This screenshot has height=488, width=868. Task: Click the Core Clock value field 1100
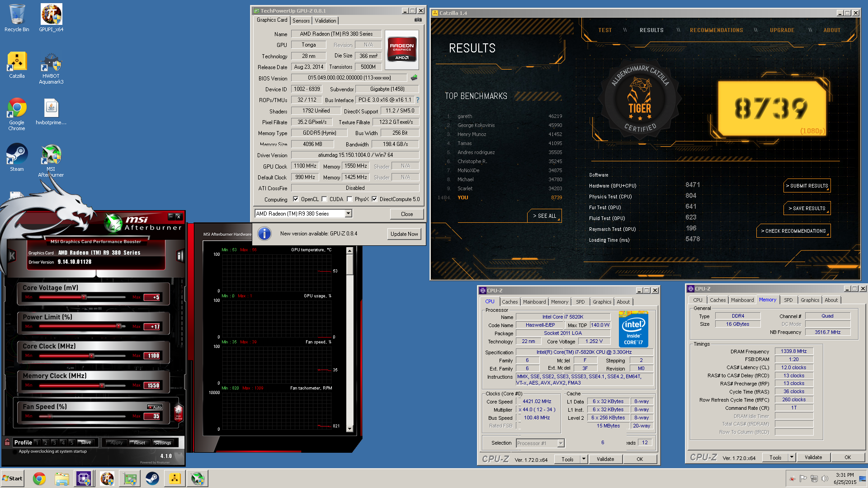coord(152,356)
